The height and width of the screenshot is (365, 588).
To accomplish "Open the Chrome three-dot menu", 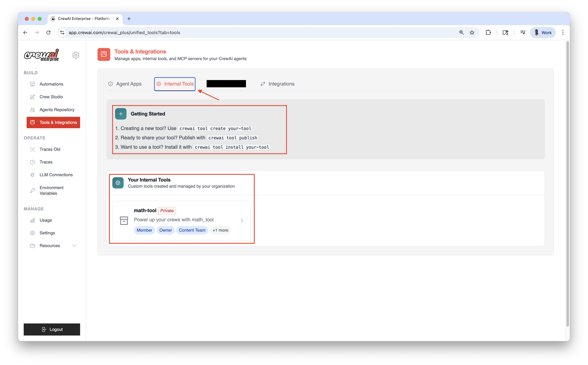I will tap(563, 33).
